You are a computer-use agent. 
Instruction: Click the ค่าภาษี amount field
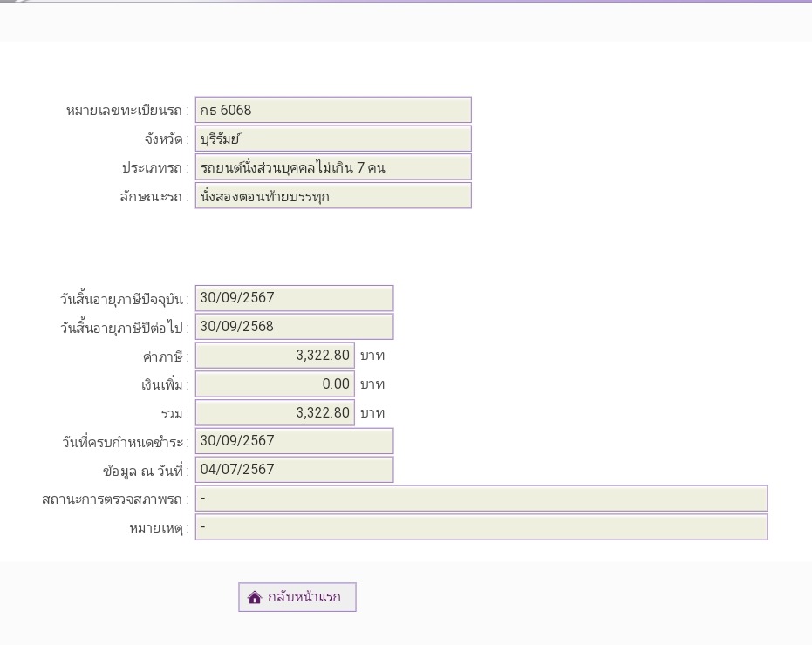pos(275,355)
